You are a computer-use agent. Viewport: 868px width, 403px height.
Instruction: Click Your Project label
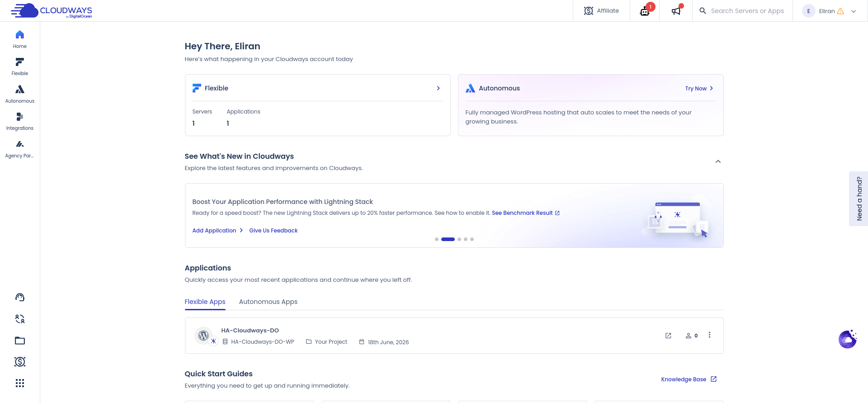(331, 342)
